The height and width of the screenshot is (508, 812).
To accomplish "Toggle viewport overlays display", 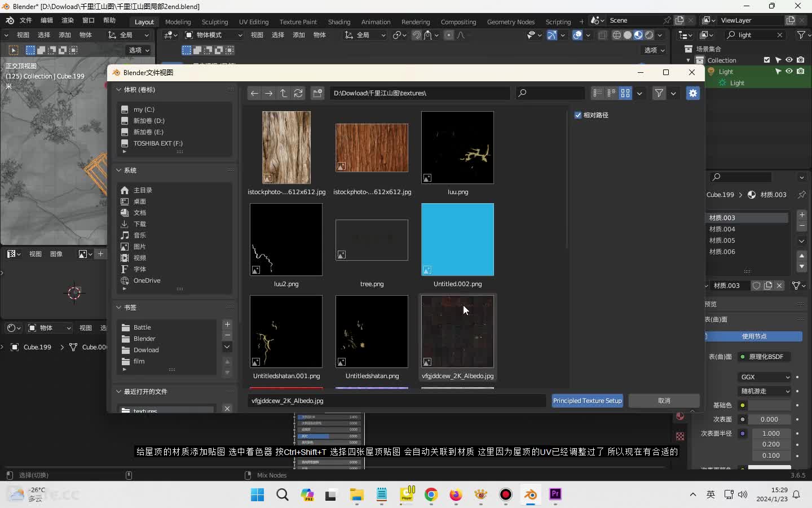I will coord(577,35).
